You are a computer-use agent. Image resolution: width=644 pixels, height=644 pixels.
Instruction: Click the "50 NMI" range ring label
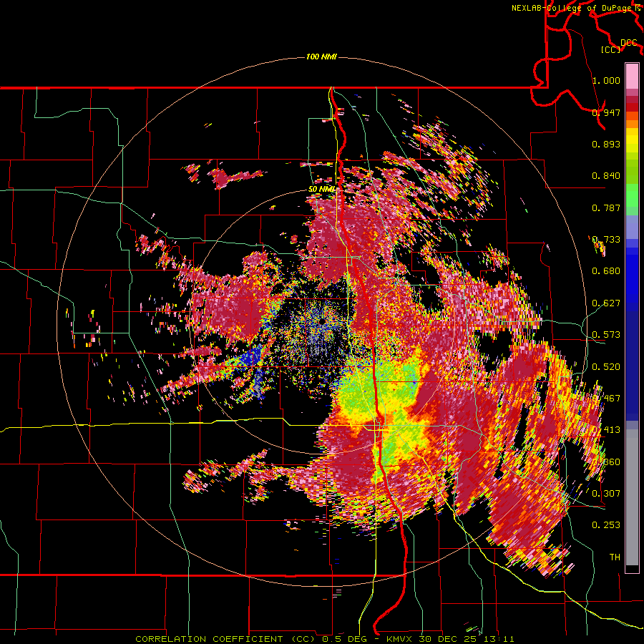pyautogui.click(x=321, y=190)
